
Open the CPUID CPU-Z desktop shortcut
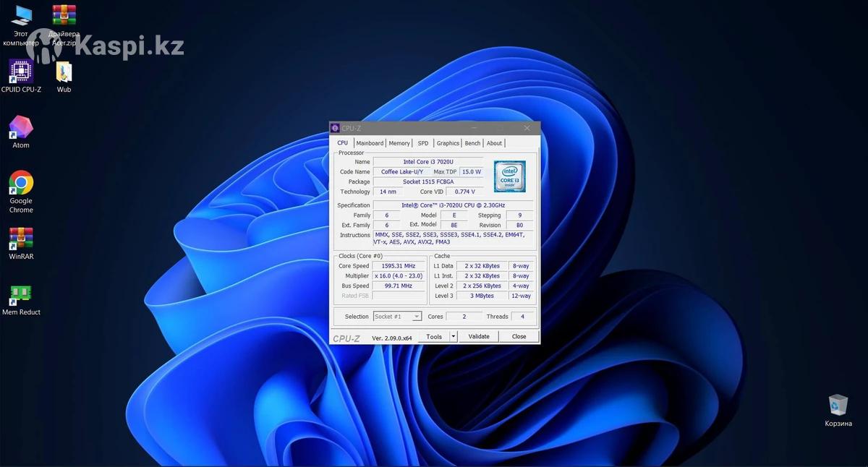tap(21, 72)
